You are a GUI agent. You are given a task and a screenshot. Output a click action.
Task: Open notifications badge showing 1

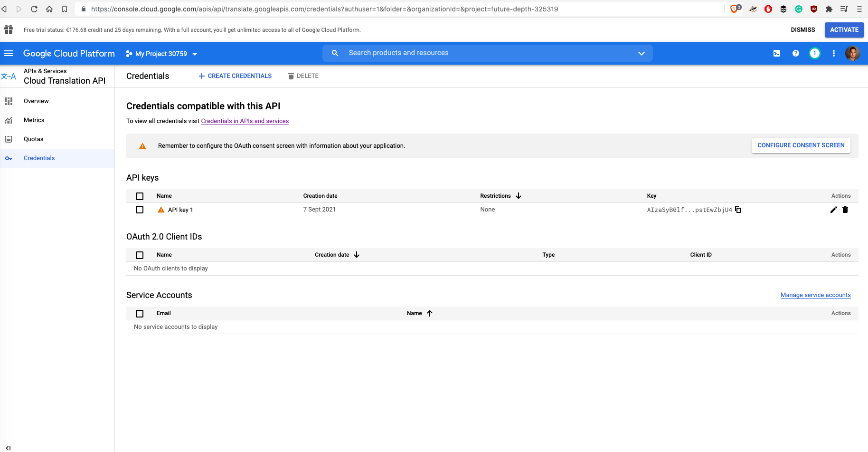(815, 53)
